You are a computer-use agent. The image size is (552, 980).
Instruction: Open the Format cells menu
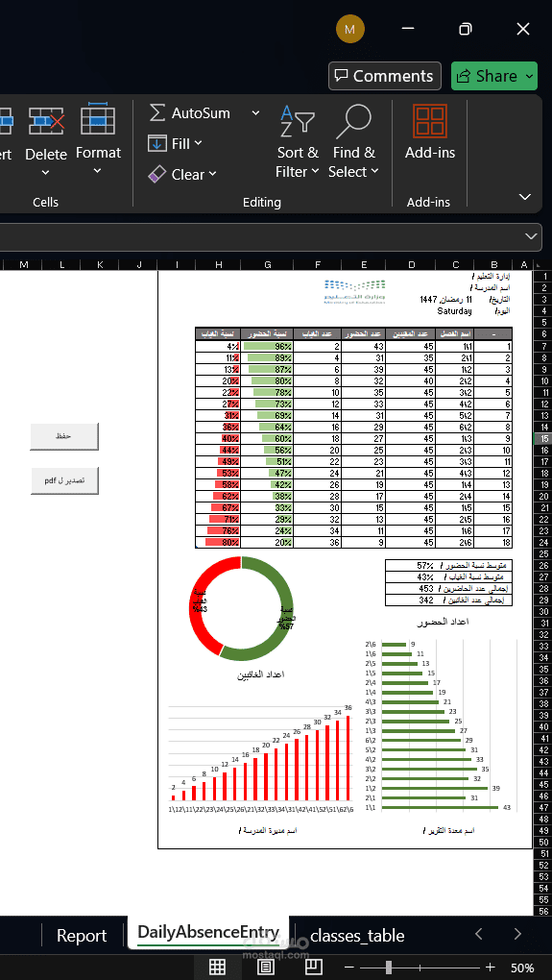(98, 160)
